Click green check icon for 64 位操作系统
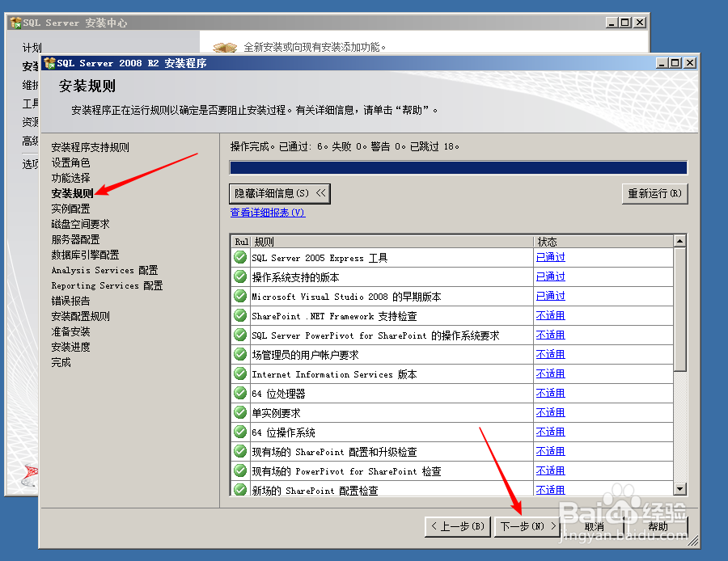Screen dimensions: 728x561 coord(240,432)
